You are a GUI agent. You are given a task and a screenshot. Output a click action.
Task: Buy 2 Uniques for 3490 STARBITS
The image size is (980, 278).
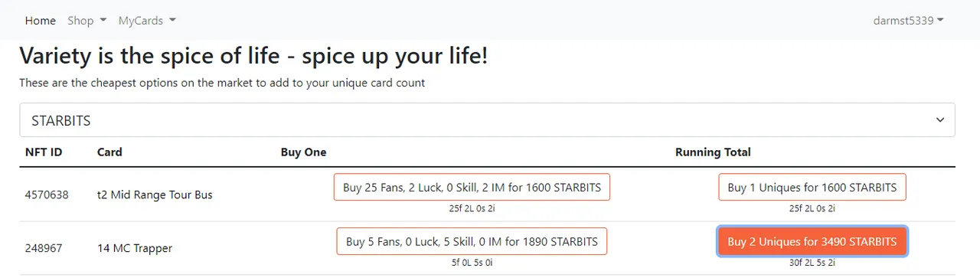(x=812, y=241)
